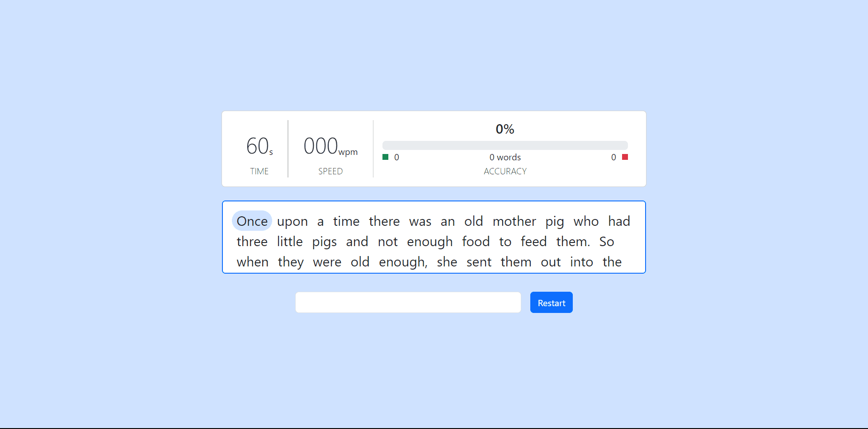The height and width of the screenshot is (429, 868).
Task: Click the accuracy progress bar
Action: click(x=505, y=145)
